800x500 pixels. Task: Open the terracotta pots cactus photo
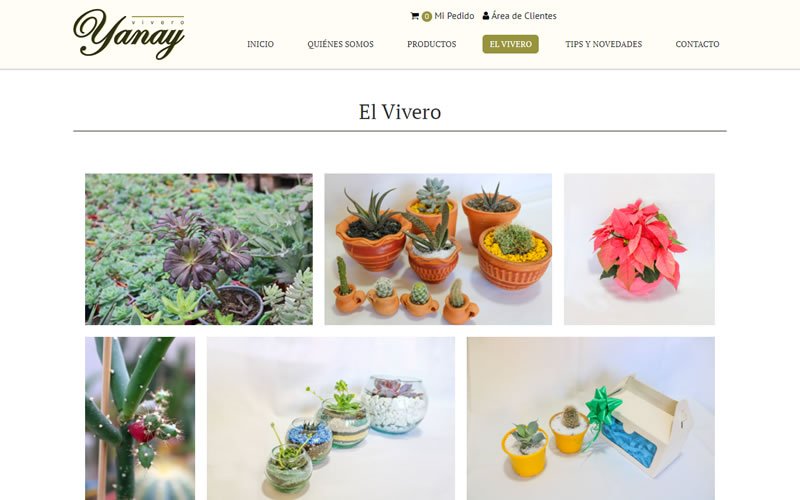pyautogui.click(x=438, y=249)
